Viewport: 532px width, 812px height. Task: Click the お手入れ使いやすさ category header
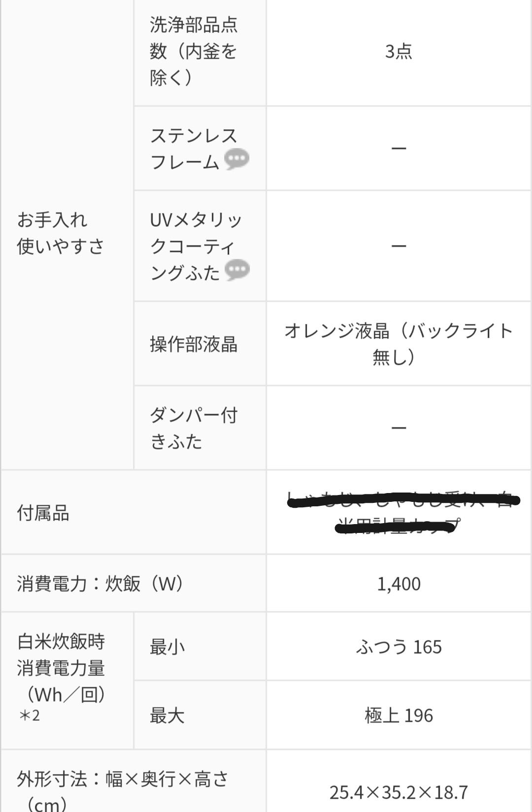click(x=61, y=233)
